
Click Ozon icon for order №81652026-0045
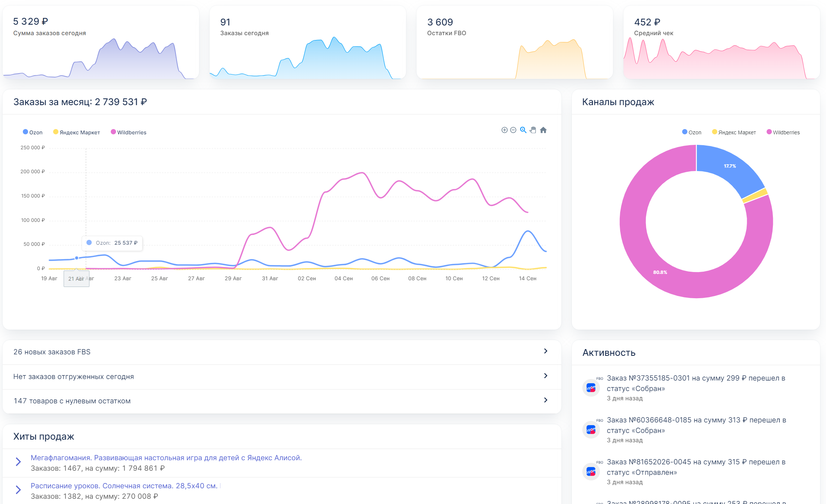click(x=591, y=471)
